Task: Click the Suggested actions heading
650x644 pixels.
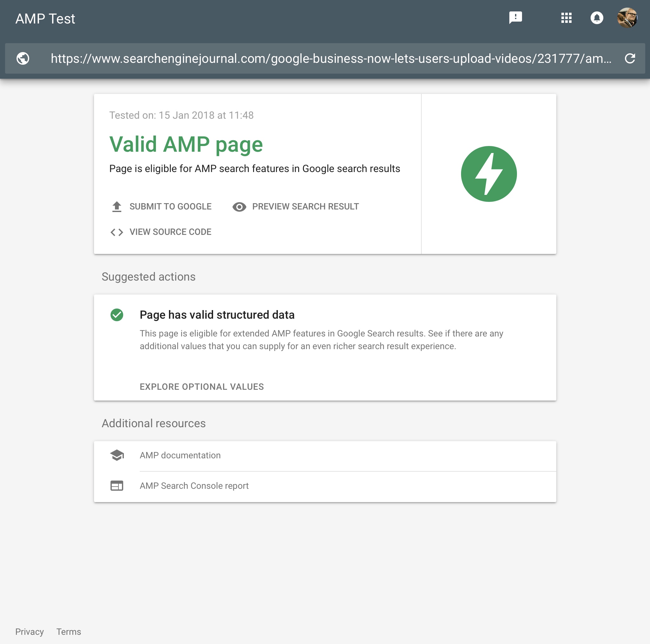Action: tap(148, 277)
